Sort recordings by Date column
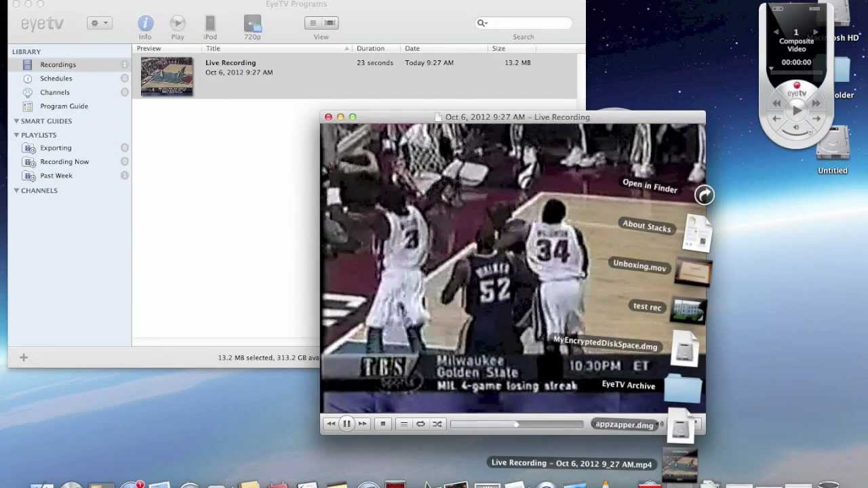The width and height of the screenshot is (868, 488). pyautogui.click(x=443, y=49)
